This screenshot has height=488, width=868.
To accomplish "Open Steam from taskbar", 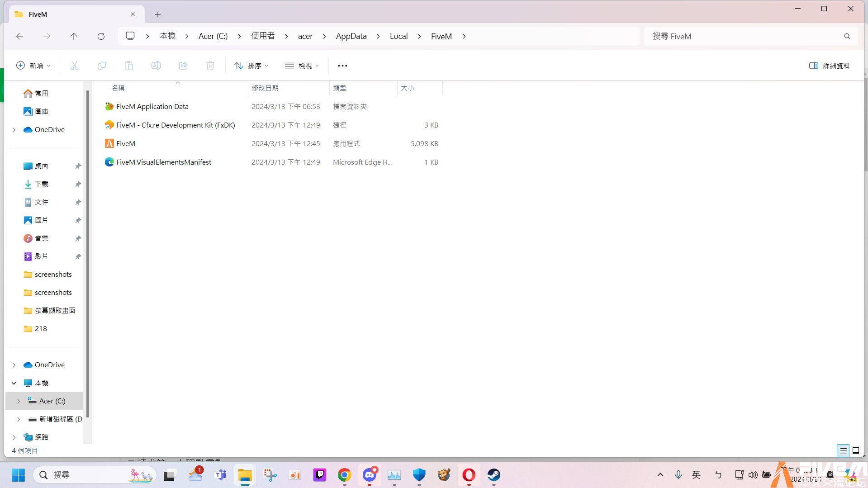I will point(493,475).
